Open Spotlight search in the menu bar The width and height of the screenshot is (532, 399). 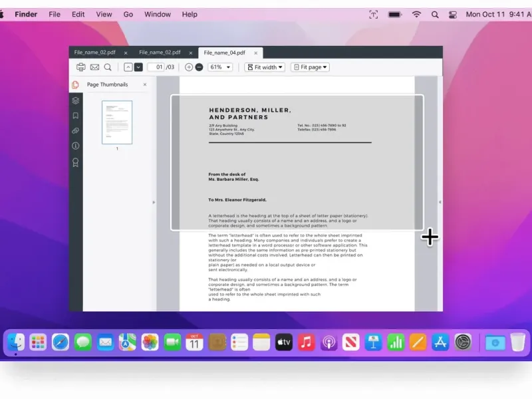[x=435, y=15]
